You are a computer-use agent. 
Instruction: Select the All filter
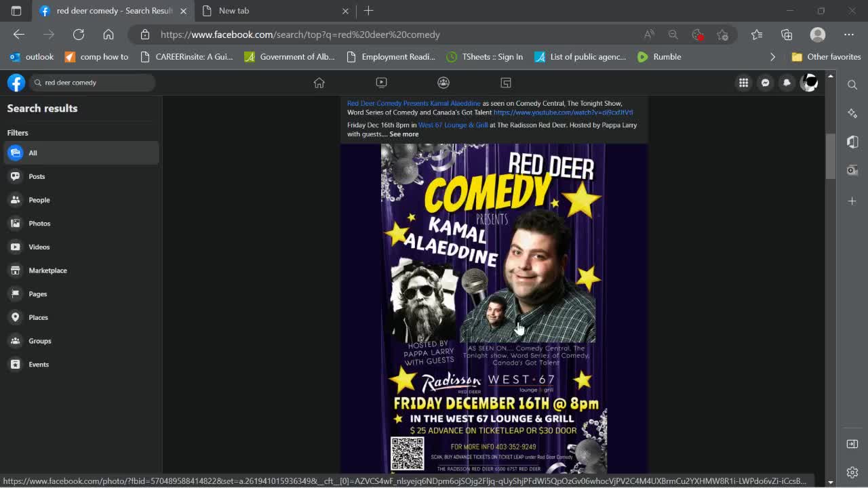81,152
